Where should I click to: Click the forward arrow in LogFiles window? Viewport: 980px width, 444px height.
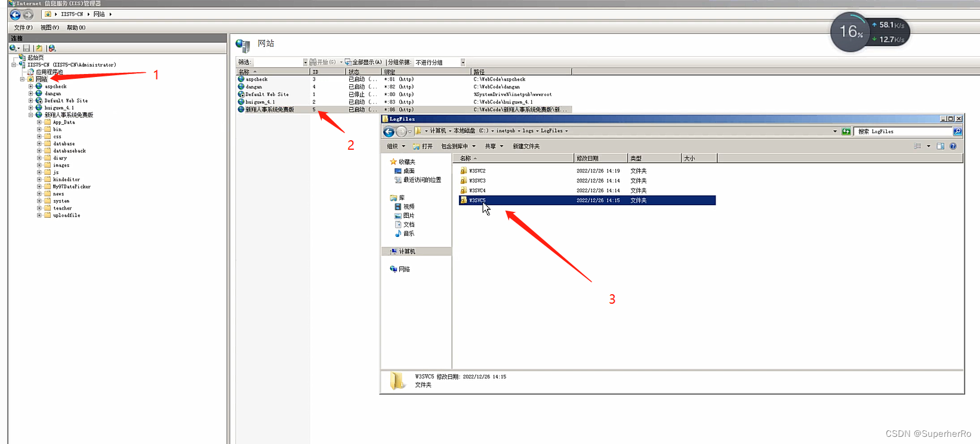pos(401,131)
